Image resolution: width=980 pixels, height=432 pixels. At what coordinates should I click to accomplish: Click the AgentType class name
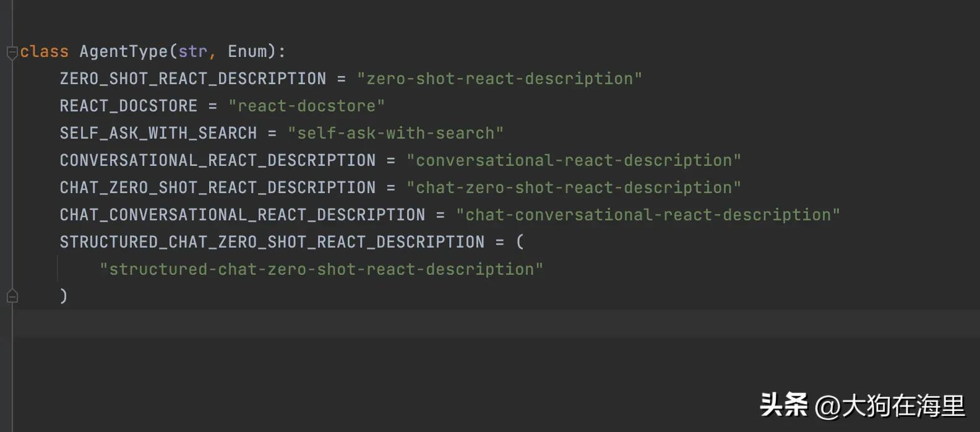pyautogui.click(x=124, y=51)
